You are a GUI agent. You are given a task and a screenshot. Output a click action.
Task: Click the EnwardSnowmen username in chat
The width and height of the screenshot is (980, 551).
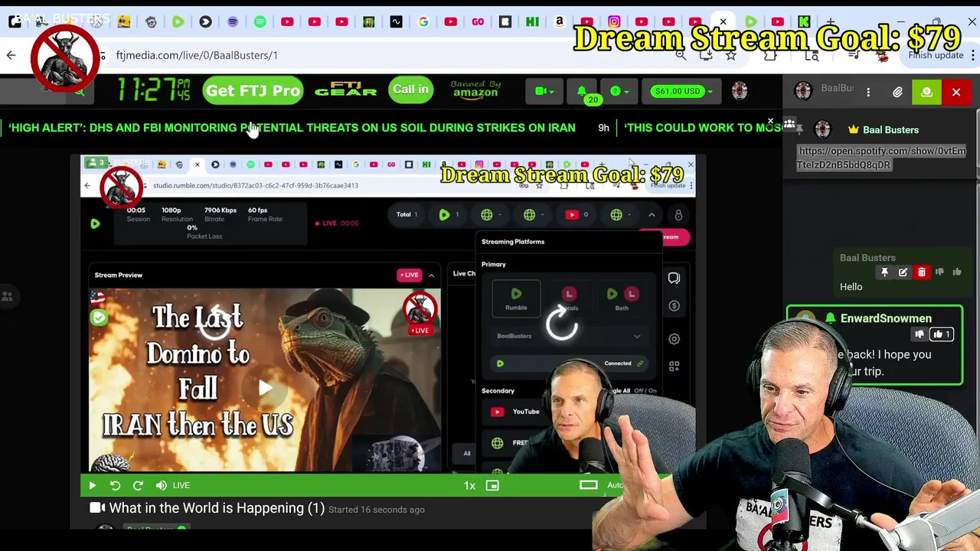[x=886, y=318]
